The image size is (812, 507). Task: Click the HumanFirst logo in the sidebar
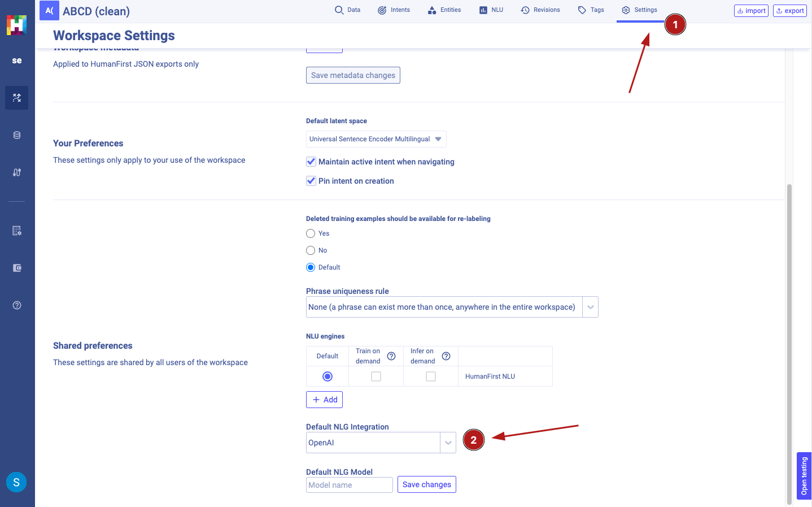click(x=16, y=25)
